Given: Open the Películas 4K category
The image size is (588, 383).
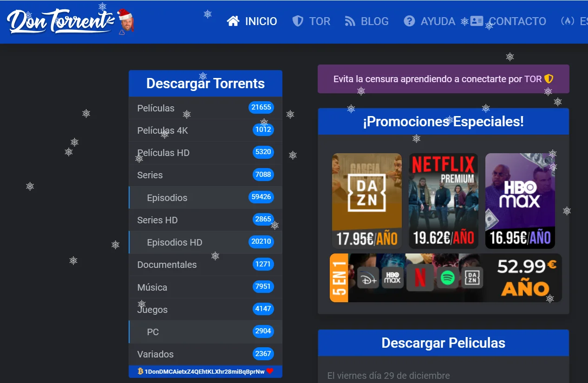Looking at the screenshot, I should tap(205, 130).
